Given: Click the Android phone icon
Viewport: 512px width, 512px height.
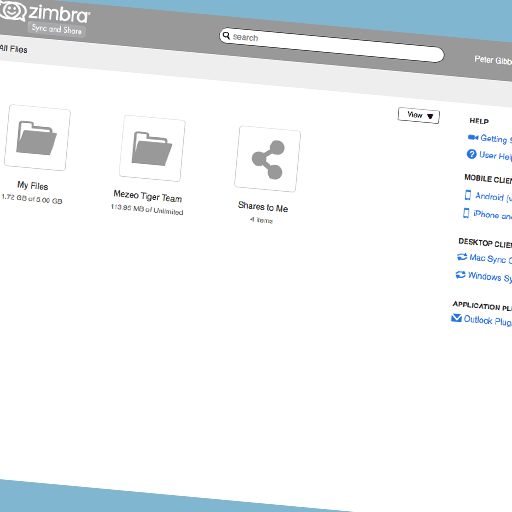Looking at the screenshot, I should click(x=468, y=195).
